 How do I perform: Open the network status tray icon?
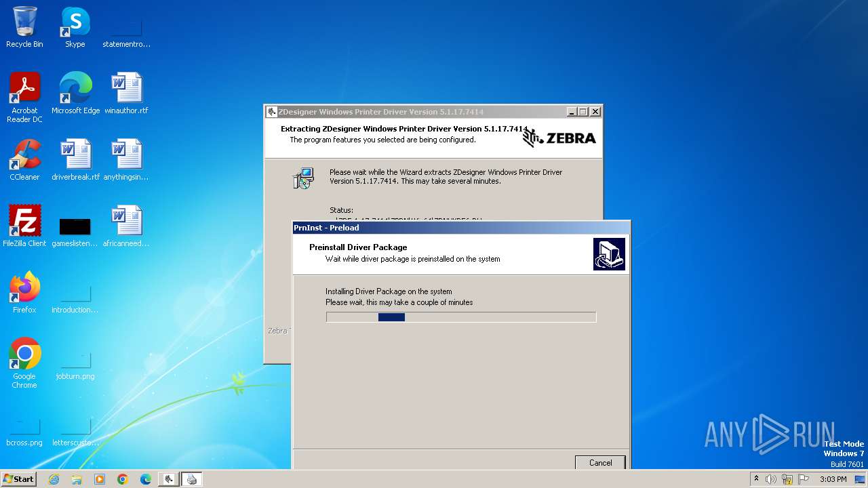click(787, 479)
